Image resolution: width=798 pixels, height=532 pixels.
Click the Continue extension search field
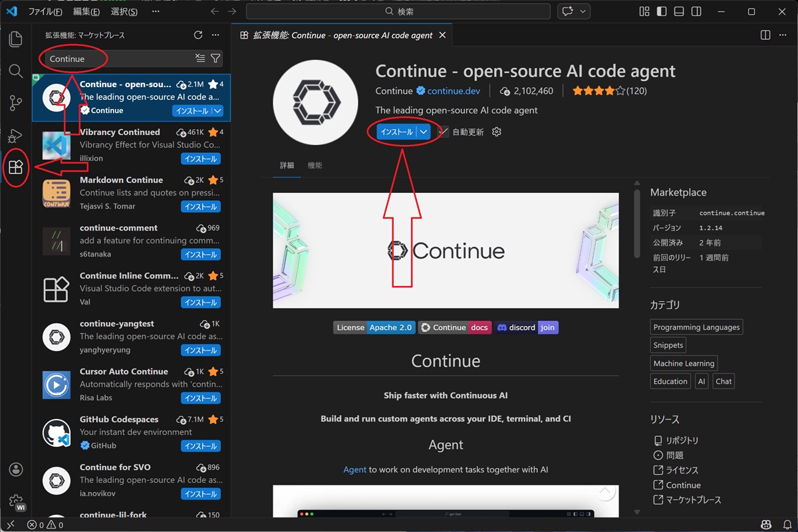120,59
